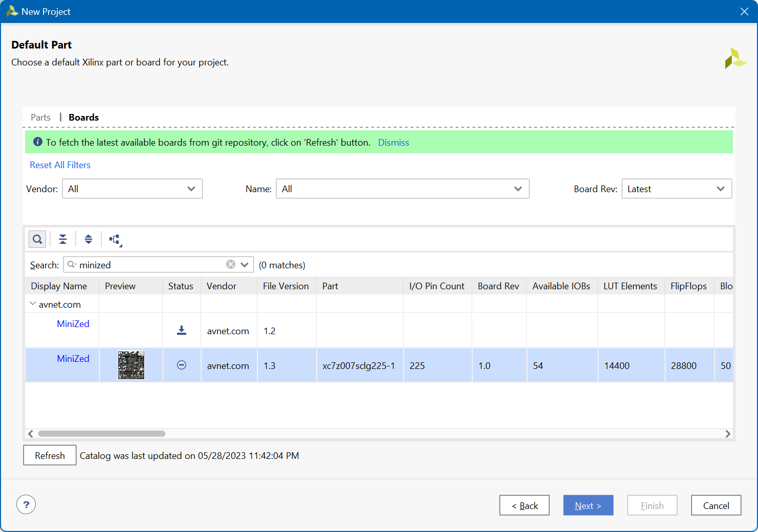
Task: Sort by the Part column header
Action: (x=360, y=286)
